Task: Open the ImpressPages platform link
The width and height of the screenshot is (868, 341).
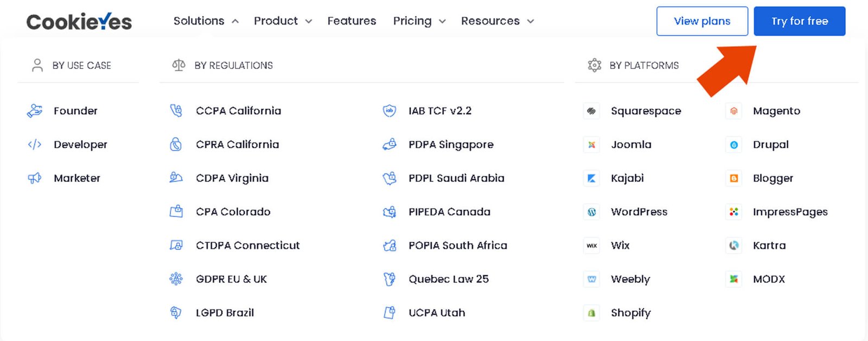Action: coord(790,212)
